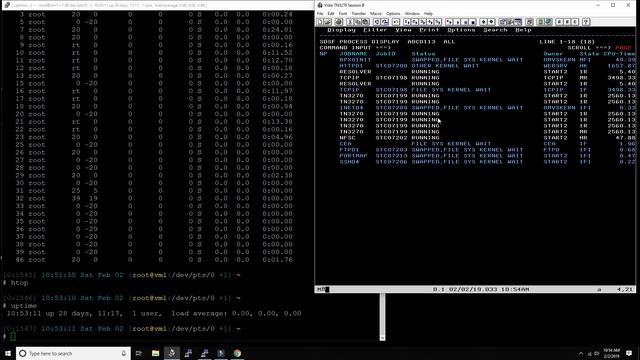Open the Font menu in Vista TN3270
The width and height of the screenshot is (640, 360).
pyautogui.click(x=343, y=13)
